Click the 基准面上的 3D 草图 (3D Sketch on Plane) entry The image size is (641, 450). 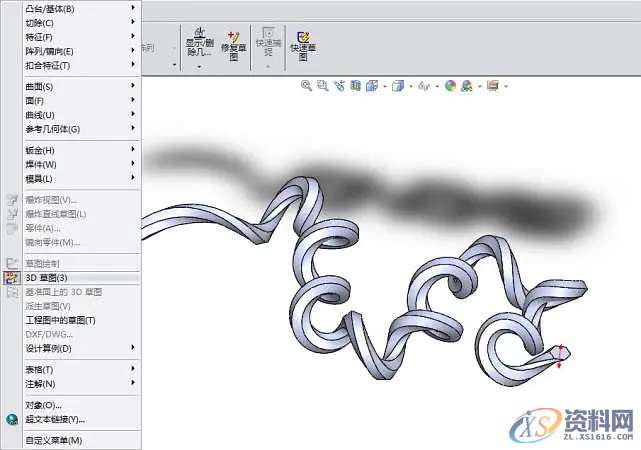[81, 292]
